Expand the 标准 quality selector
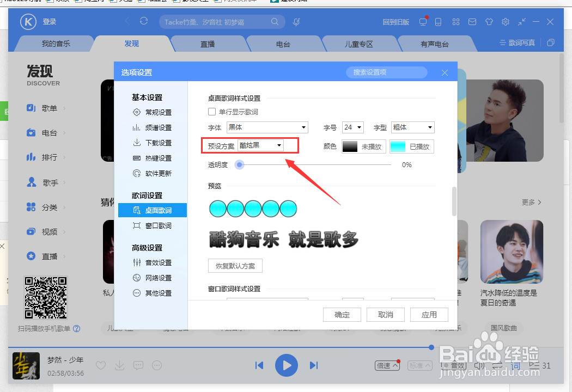Image resolution: width=572 pixels, height=392 pixels. pos(420,365)
